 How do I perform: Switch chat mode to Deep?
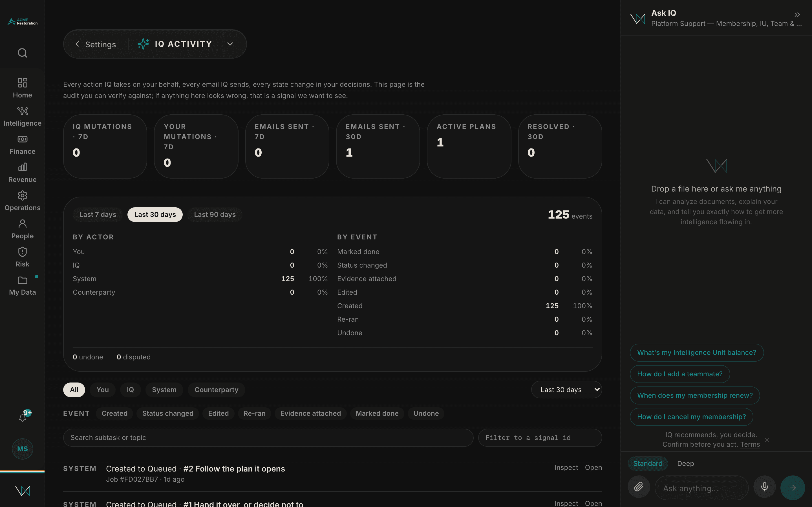[685, 463]
